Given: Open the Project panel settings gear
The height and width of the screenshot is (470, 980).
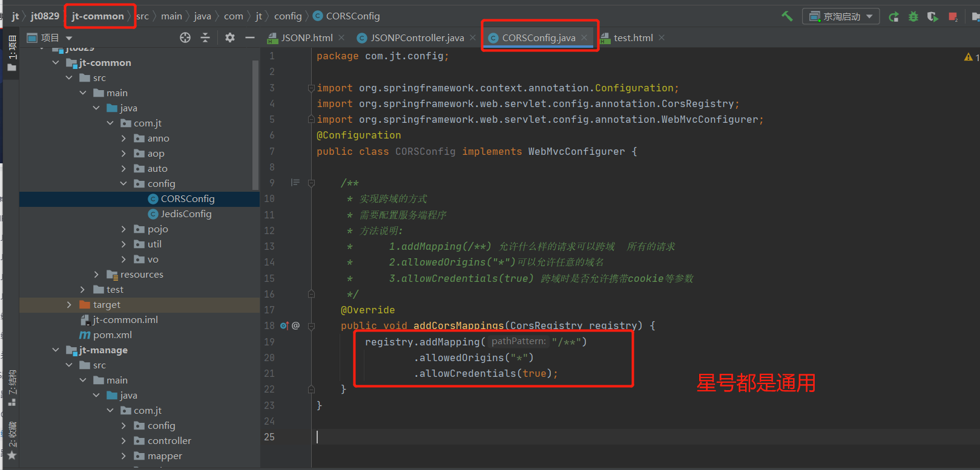Looking at the screenshot, I should (x=230, y=38).
